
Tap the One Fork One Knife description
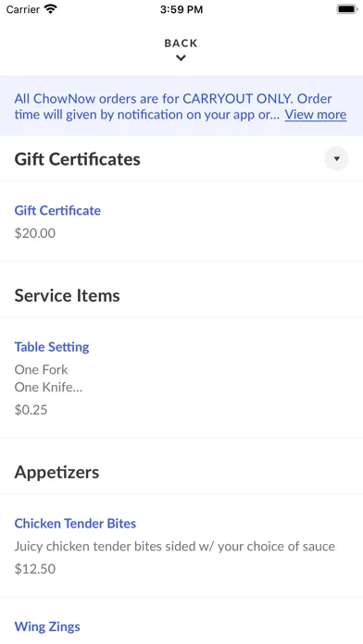48,378
